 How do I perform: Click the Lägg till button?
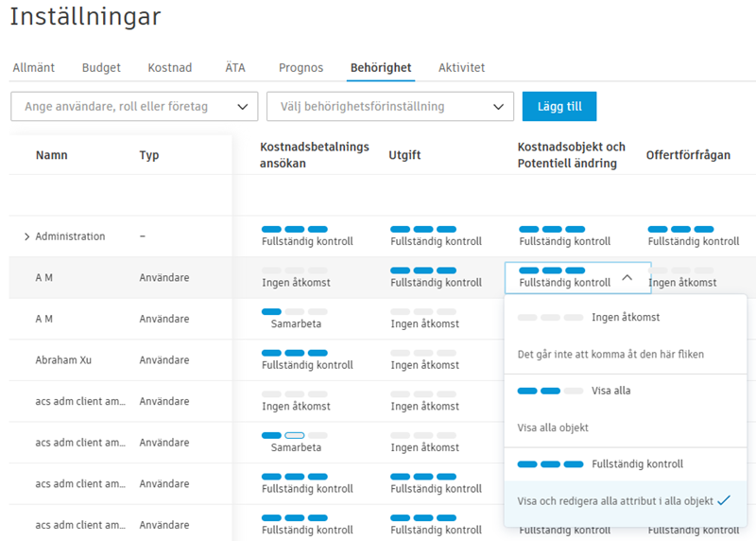coord(559,107)
